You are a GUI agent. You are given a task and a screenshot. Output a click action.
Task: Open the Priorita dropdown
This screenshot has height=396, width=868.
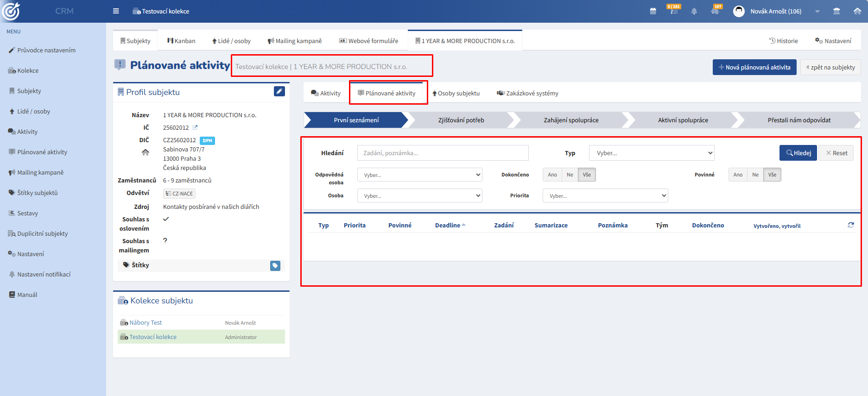605,195
